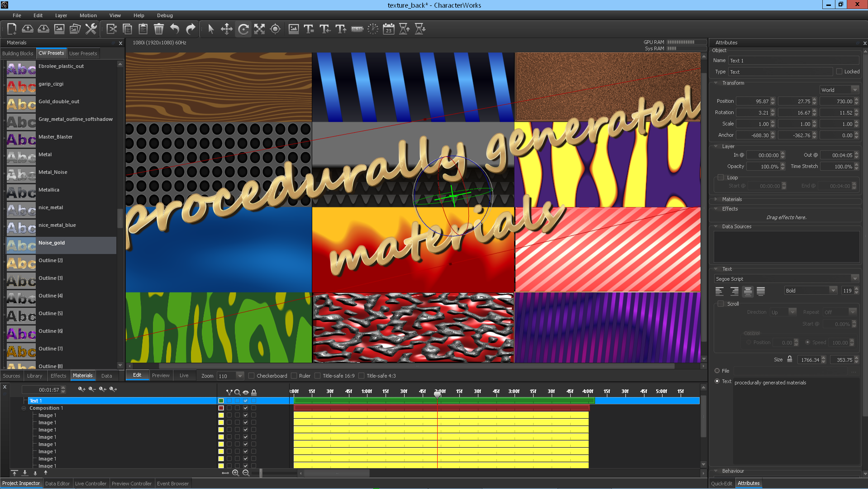Open the Bold font style dropdown

pos(833,291)
